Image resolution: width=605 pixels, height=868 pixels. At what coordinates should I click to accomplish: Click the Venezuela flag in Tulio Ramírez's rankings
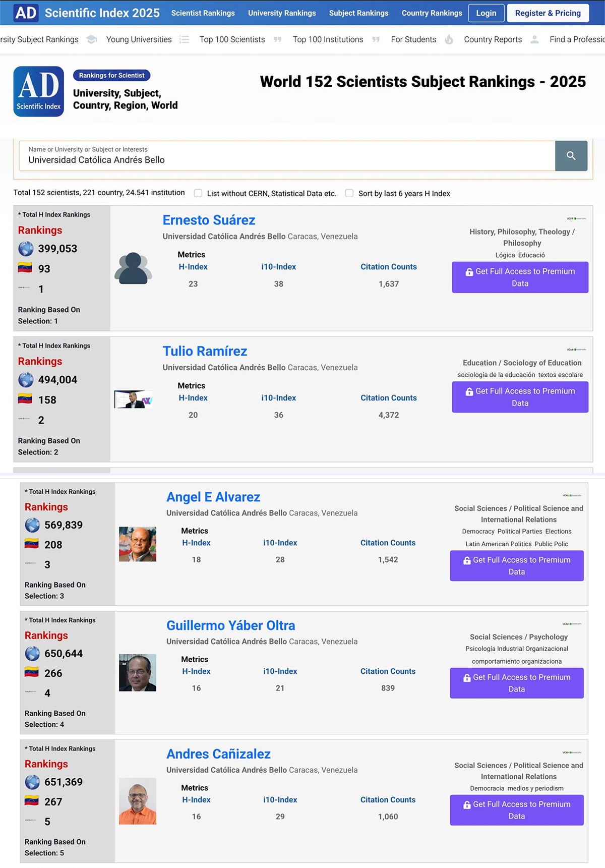pyautogui.click(x=25, y=399)
